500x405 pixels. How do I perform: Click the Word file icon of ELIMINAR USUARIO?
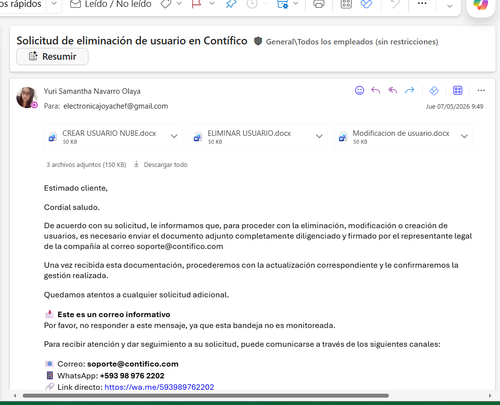(x=198, y=137)
